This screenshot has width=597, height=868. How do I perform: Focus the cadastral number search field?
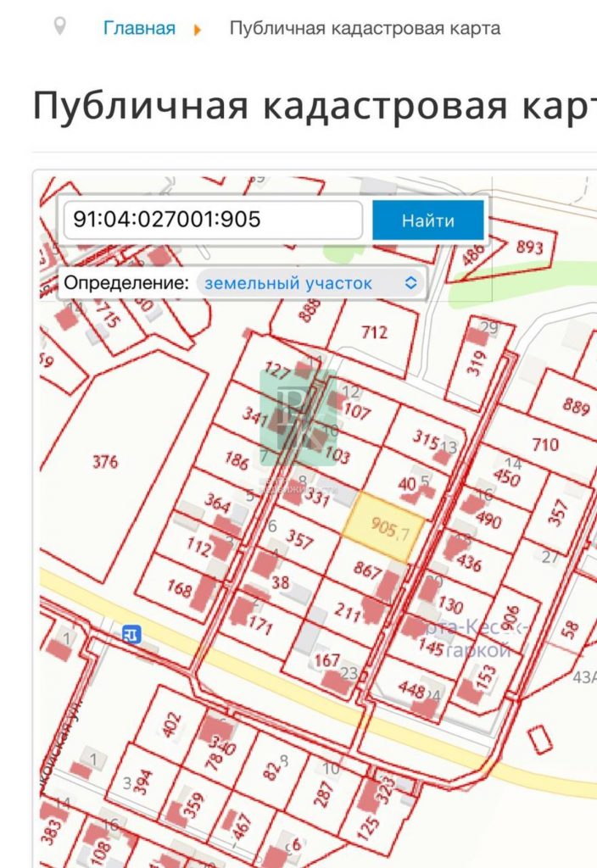[213, 220]
